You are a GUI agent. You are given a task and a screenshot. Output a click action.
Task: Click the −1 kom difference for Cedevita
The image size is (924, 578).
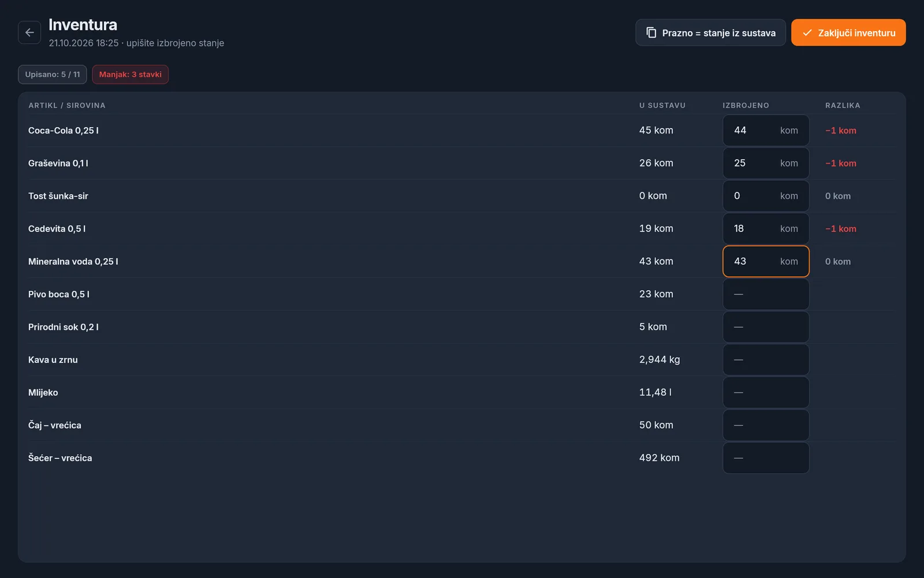pos(841,229)
